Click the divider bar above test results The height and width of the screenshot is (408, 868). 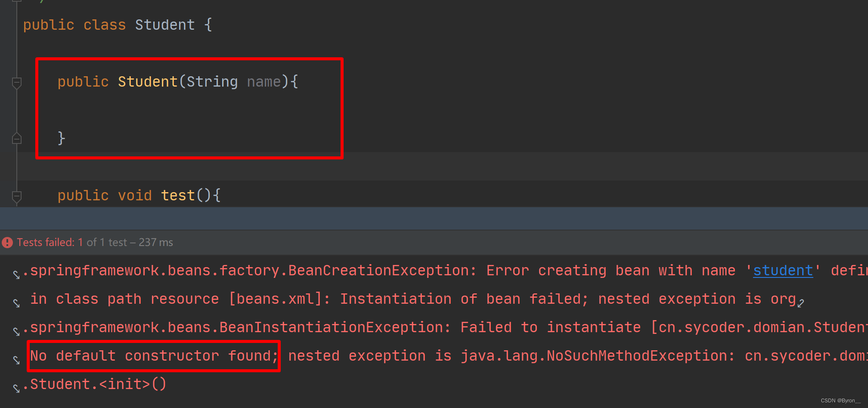pos(434,218)
